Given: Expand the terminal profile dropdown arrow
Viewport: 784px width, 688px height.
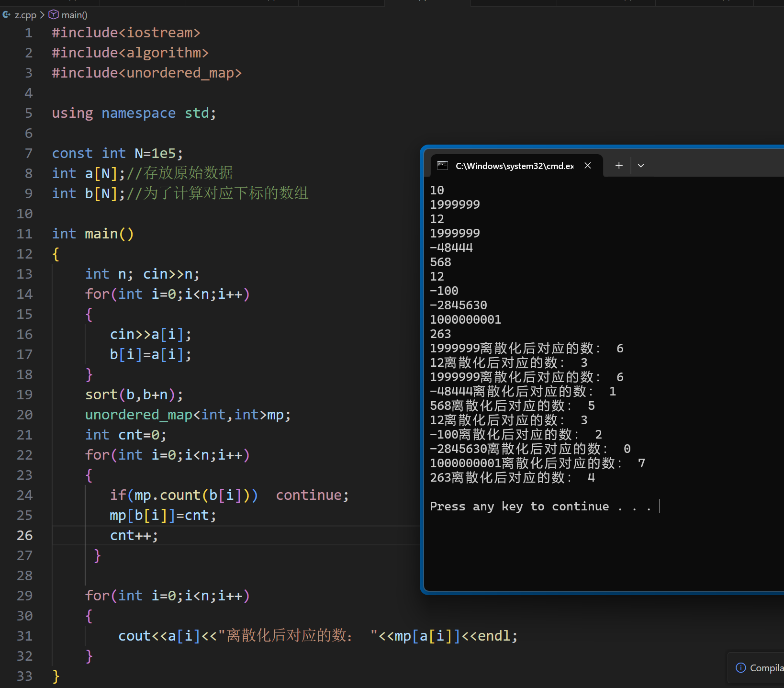Looking at the screenshot, I should click(641, 166).
